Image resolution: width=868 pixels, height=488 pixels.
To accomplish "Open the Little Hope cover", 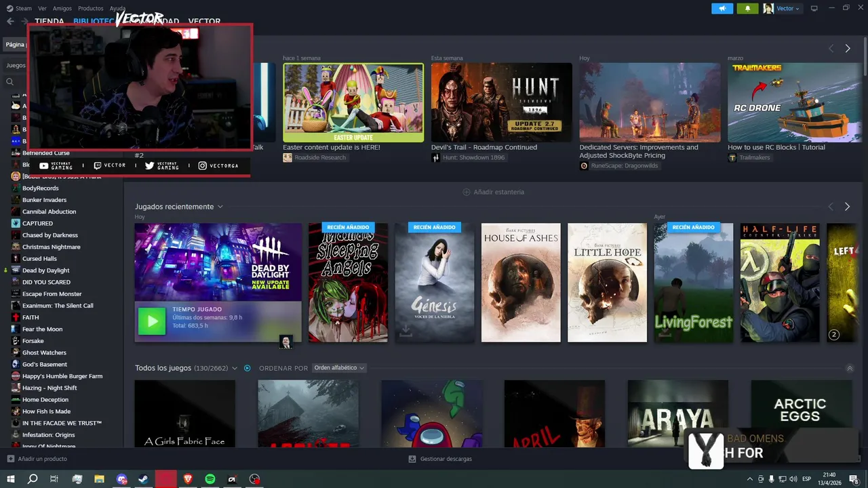I will (x=607, y=283).
